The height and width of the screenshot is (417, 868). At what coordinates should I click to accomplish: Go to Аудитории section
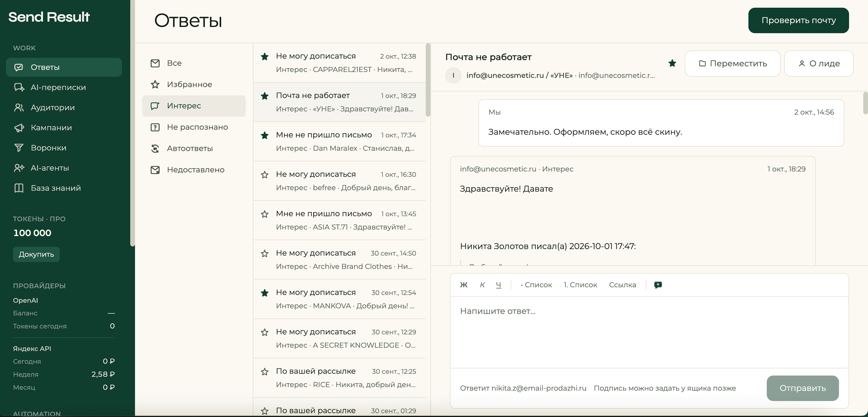[64, 108]
